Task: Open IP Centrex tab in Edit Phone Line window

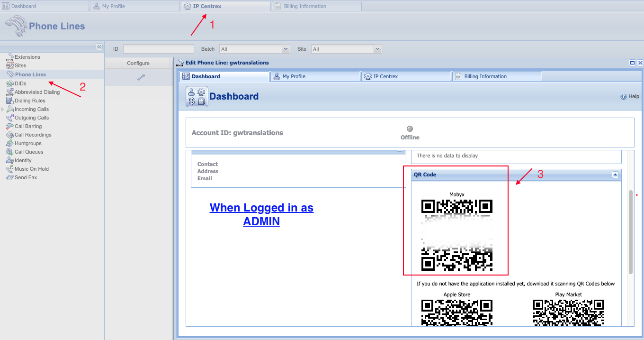Action: (406, 76)
